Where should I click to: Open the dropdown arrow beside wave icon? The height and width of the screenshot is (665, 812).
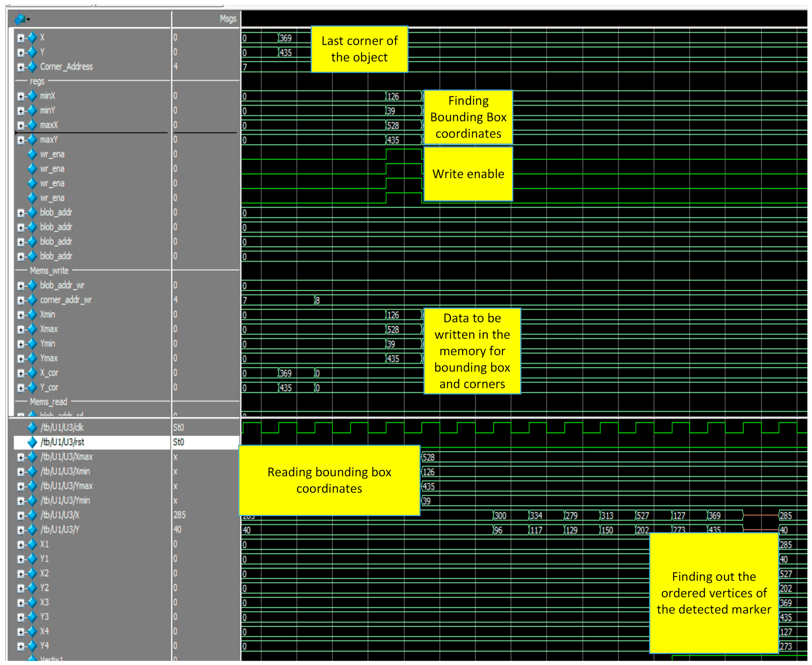[x=28, y=19]
